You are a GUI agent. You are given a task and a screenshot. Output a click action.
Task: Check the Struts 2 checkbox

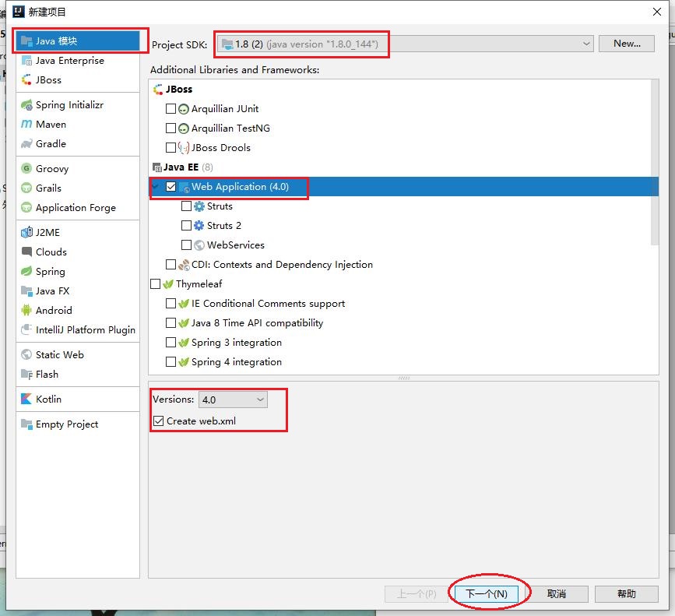point(186,226)
